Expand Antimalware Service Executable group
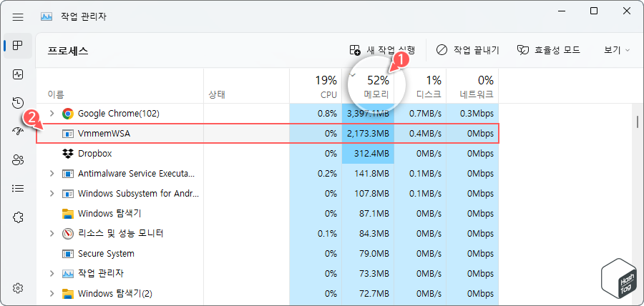This screenshot has height=306, width=644. pos(52,174)
